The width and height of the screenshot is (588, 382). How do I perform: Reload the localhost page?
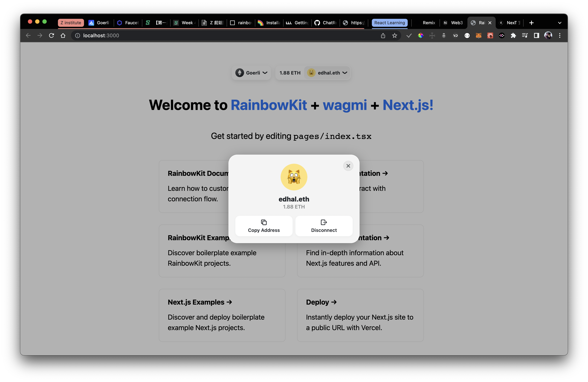click(51, 35)
